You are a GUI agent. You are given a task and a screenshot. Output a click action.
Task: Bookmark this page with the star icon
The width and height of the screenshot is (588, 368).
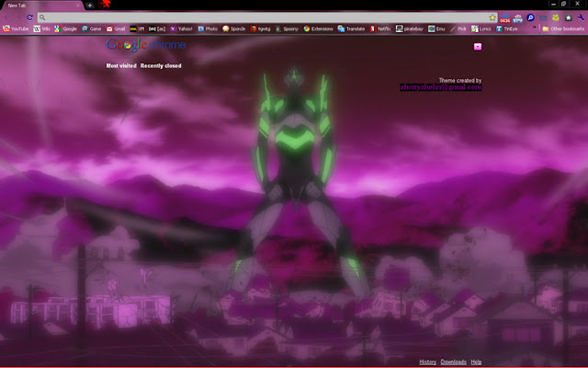click(492, 17)
